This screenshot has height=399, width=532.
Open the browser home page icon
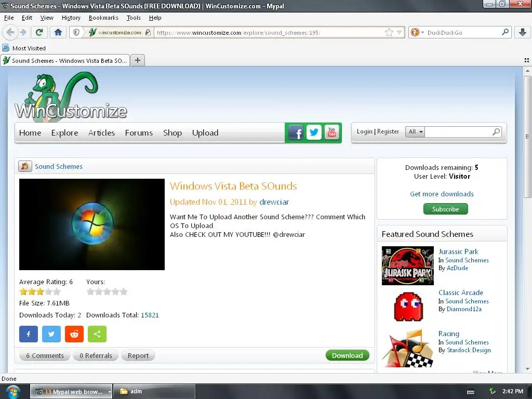(x=58, y=32)
